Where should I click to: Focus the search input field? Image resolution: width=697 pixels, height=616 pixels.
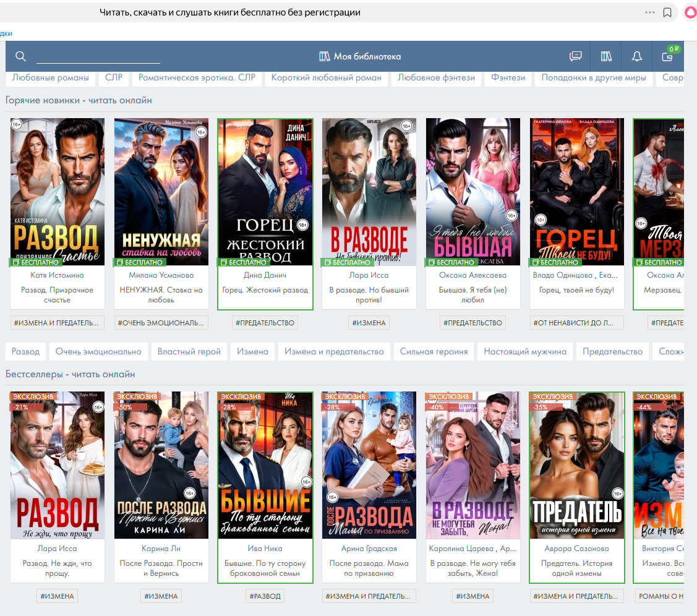pos(98,57)
